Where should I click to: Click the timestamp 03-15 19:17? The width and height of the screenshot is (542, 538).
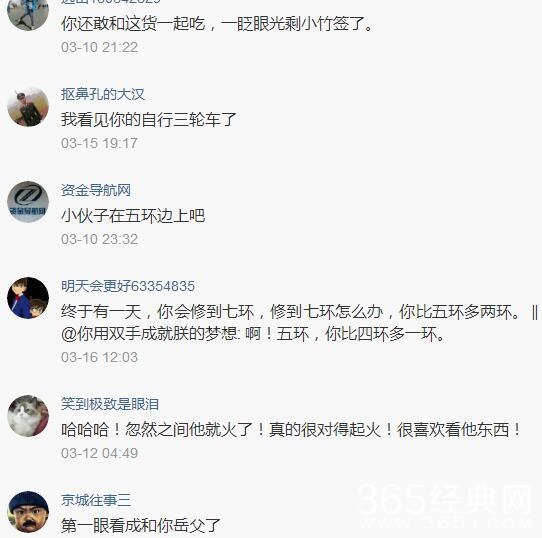tap(99, 143)
